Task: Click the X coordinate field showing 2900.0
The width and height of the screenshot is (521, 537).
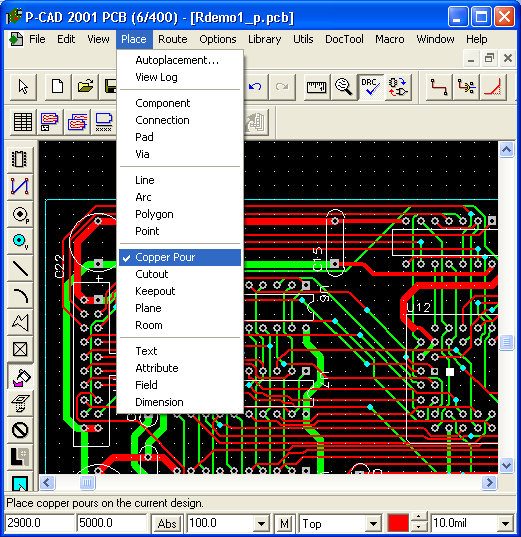Action: coord(39,523)
